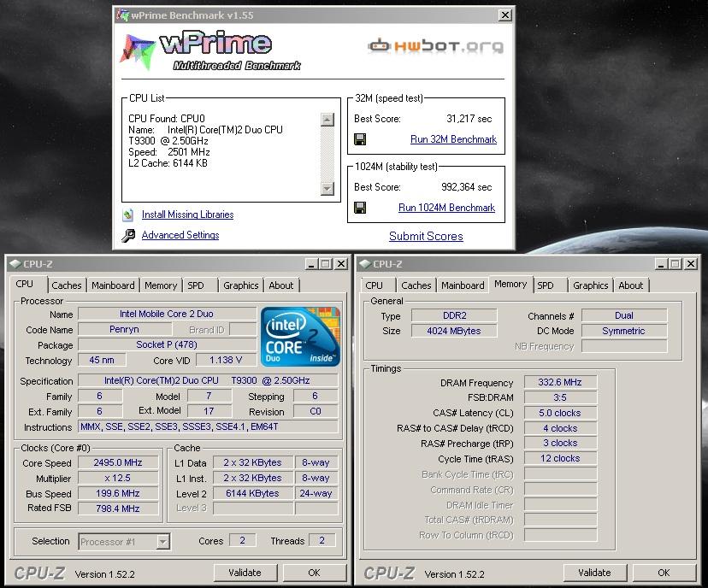
Task: Click the memory Type field DDR2
Action: tap(454, 315)
